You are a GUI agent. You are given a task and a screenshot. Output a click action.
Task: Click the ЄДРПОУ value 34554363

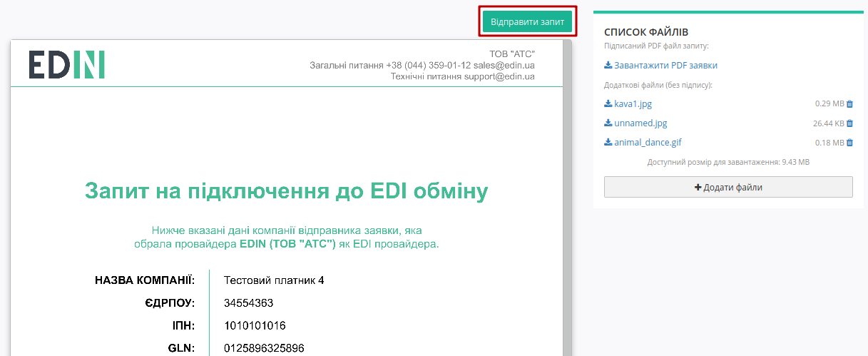(x=248, y=303)
